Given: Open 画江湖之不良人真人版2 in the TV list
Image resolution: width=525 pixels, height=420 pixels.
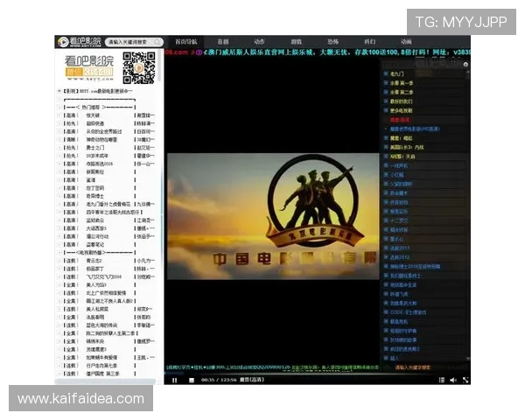Looking at the screenshot, I should coord(109,301).
